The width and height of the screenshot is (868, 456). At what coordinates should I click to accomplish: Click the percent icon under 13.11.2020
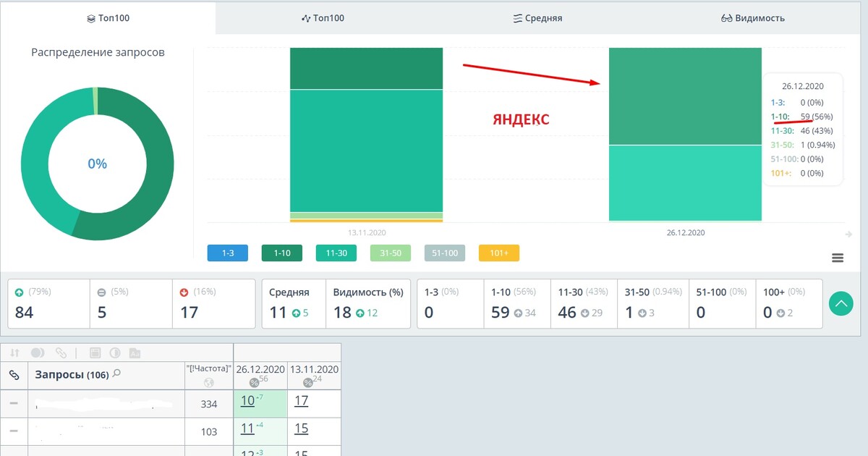308,382
